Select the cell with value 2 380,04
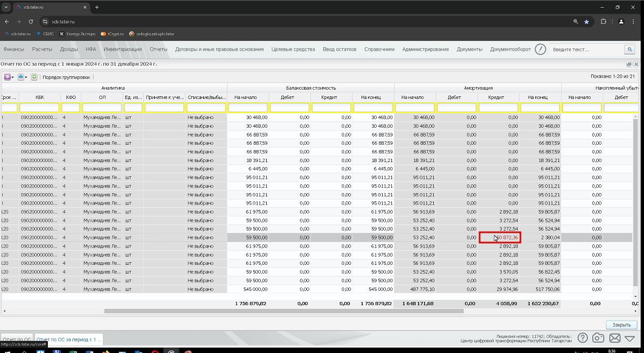Screen dimensions: 644x353 pyautogui.click(x=540, y=237)
